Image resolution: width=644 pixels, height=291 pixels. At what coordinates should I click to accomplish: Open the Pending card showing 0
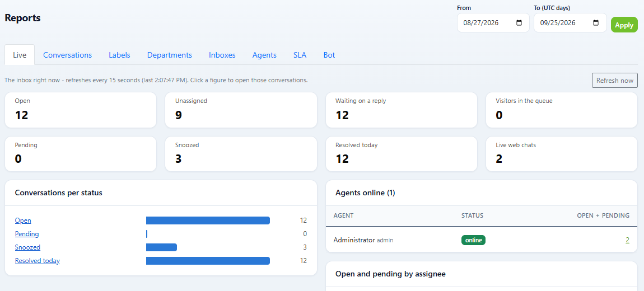point(81,154)
